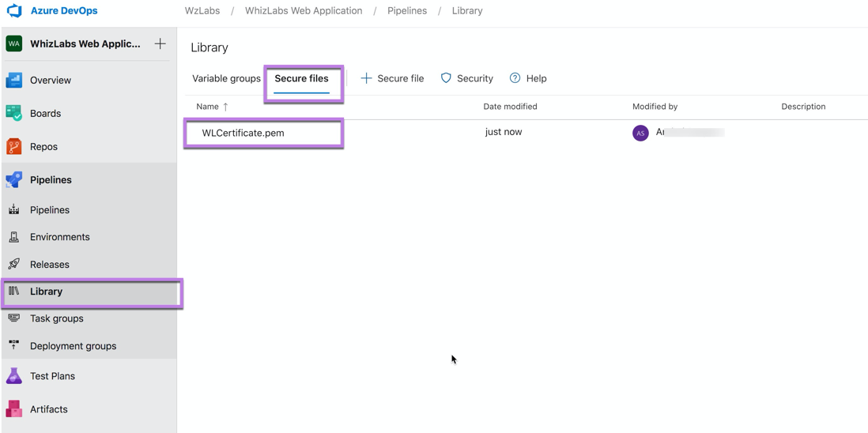Click the plus icon next to project name
Screen dimensions: 868x433
click(160, 43)
